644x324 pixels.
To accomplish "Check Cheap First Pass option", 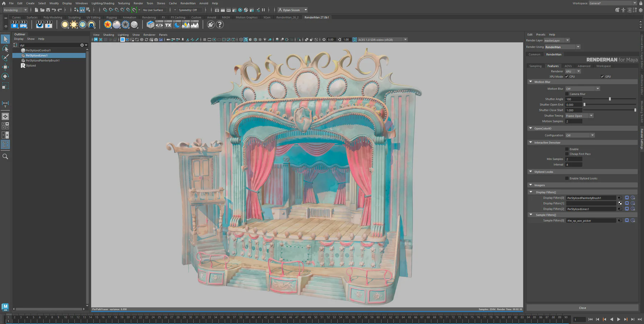I will tap(567, 154).
